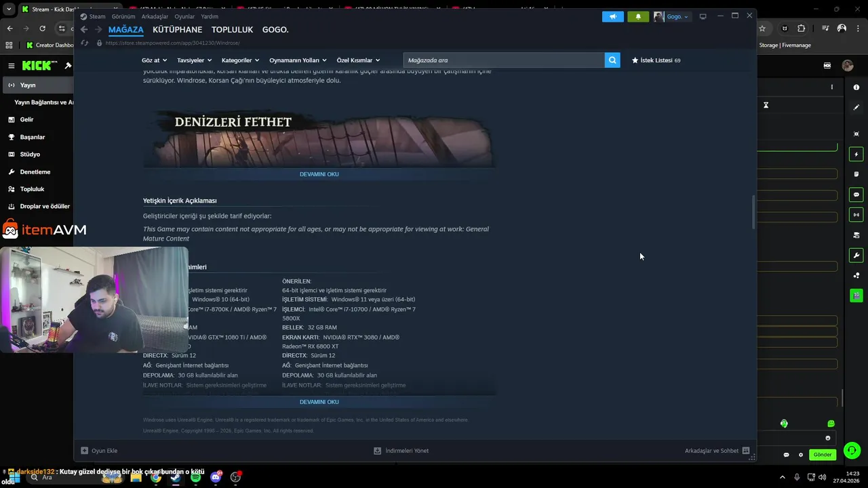Screen dimensions: 868x488
Task: Click the Steam page vertical scrollbar
Action: (x=753, y=212)
